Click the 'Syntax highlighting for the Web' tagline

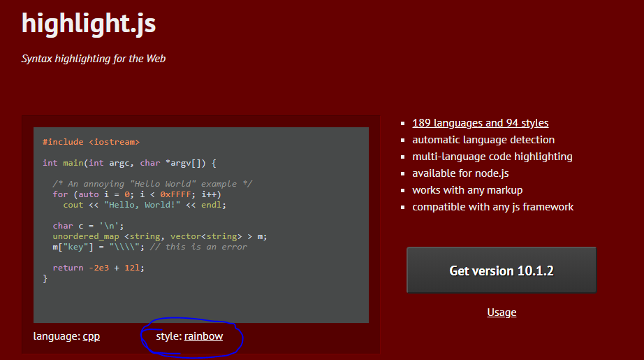[93, 59]
